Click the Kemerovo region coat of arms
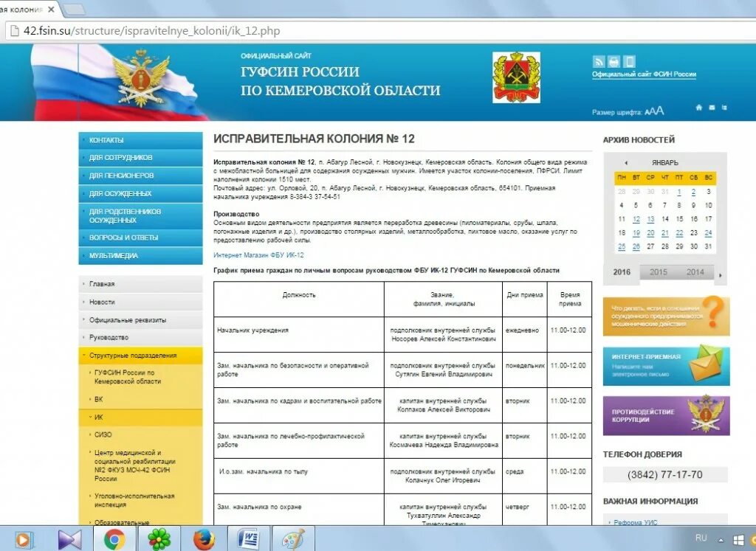This screenshot has width=756, height=551. [516, 77]
